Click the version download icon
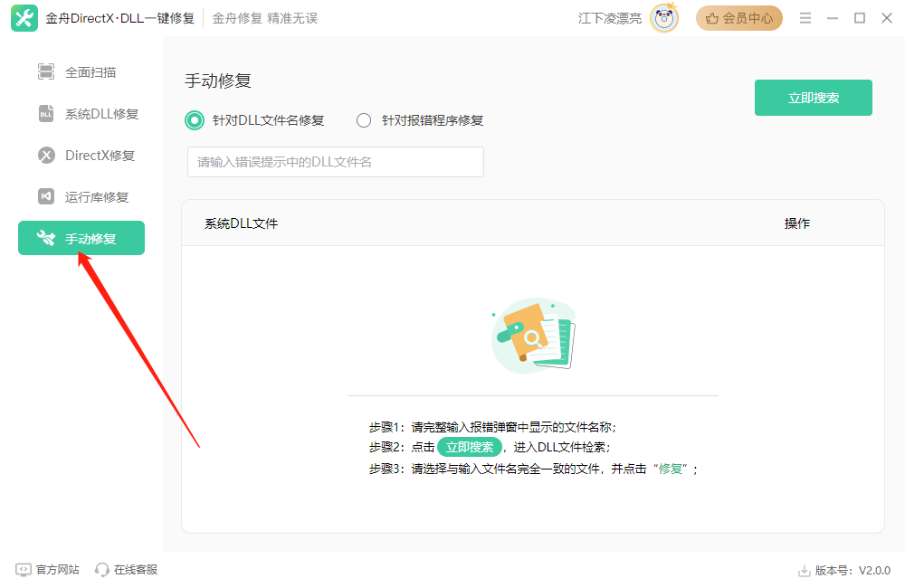The width and height of the screenshot is (905, 588). coord(804,571)
